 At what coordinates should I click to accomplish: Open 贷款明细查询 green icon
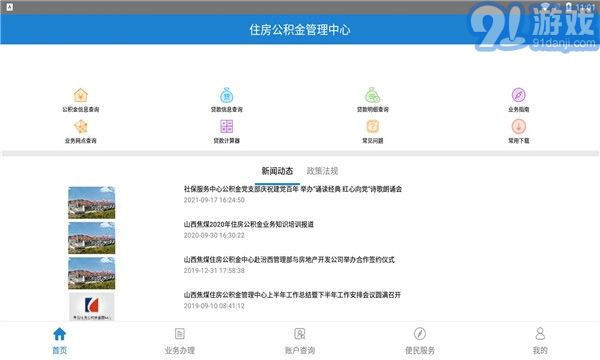[x=372, y=95]
